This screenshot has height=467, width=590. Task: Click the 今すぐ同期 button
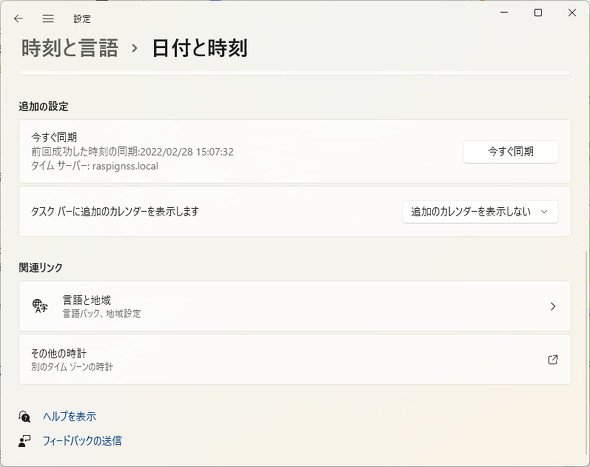[x=511, y=152]
